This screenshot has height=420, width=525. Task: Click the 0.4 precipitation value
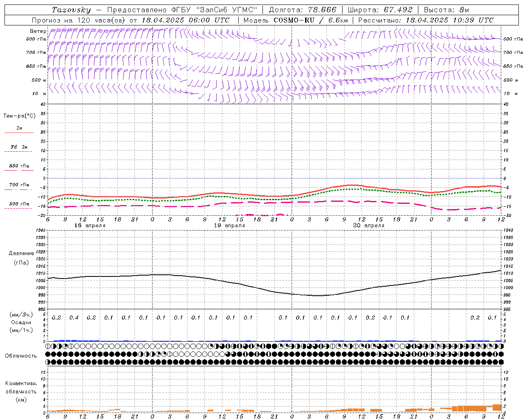point(74,317)
